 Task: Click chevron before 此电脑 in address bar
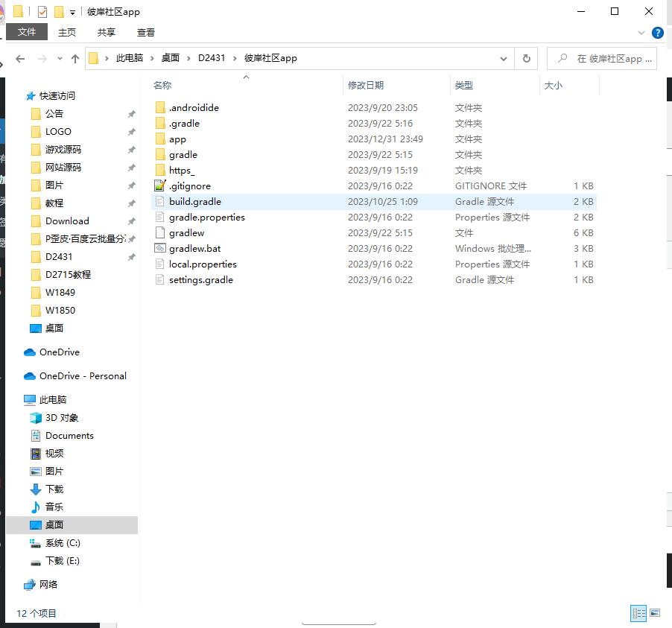click(107, 58)
